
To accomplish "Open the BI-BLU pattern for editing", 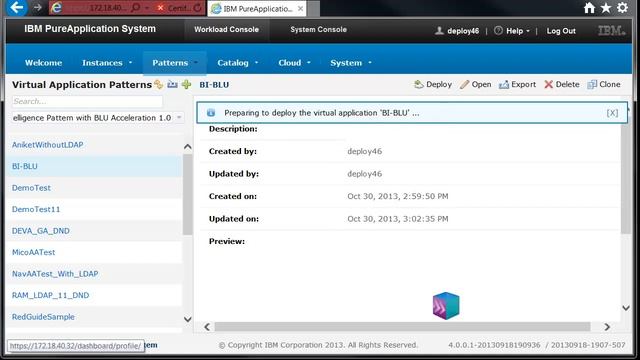I will 476,84.
